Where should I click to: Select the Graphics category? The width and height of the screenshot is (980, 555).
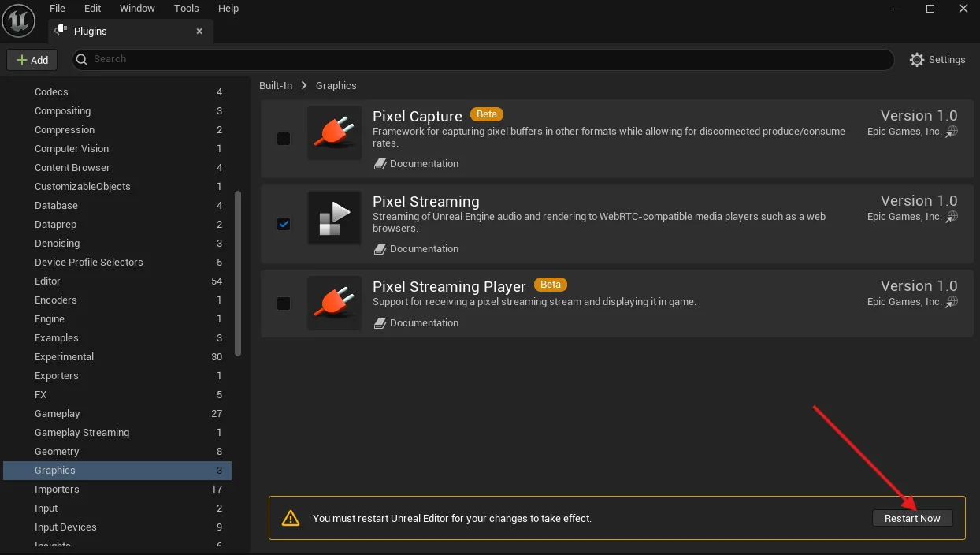tap(117, 471)
